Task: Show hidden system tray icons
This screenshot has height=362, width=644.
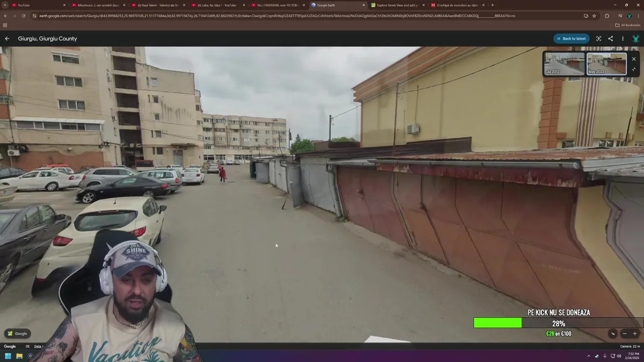Action: point(589,356)
